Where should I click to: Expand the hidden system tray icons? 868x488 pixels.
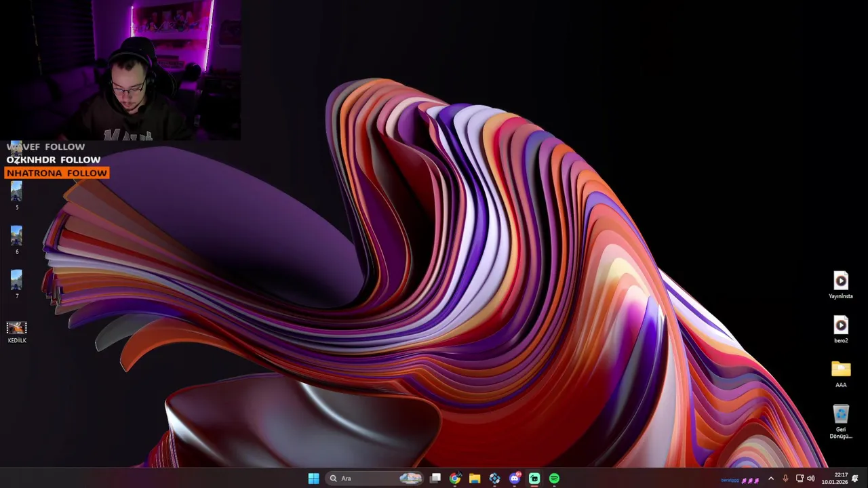[771, 479]
